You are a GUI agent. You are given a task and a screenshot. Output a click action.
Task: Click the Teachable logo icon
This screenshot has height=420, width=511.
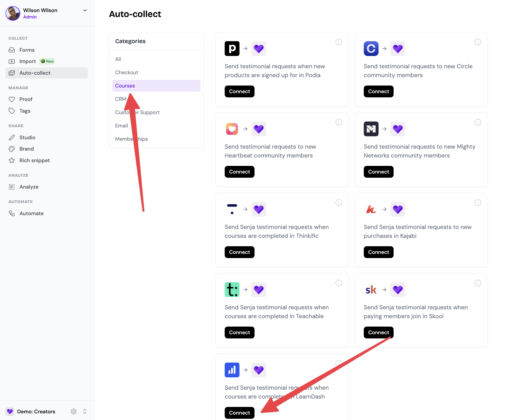pos(232,290)
